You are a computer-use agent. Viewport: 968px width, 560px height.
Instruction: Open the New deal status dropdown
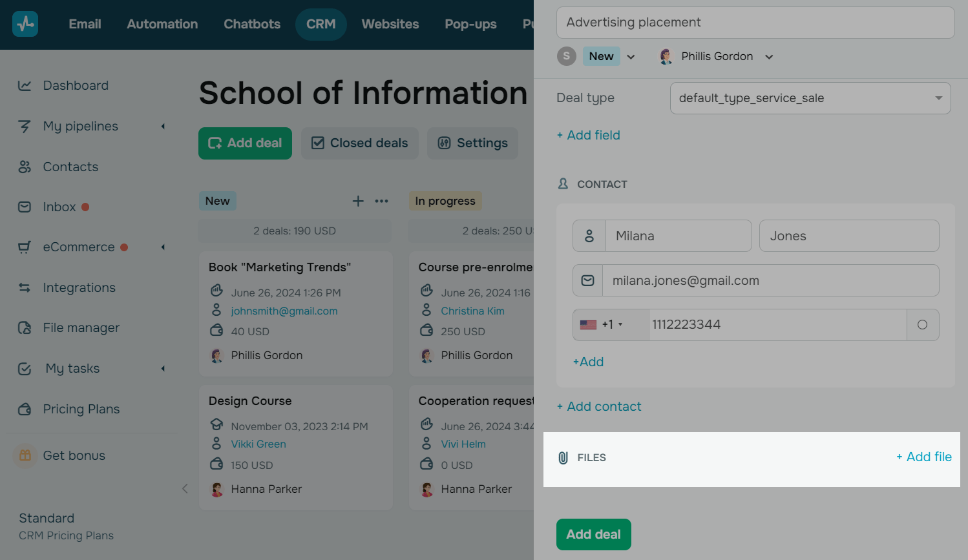point(631,57)
